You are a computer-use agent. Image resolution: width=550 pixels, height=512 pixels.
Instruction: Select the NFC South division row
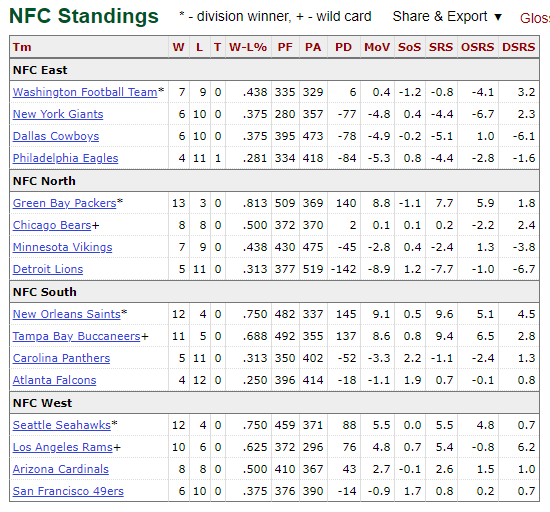[x=274, y=292]
